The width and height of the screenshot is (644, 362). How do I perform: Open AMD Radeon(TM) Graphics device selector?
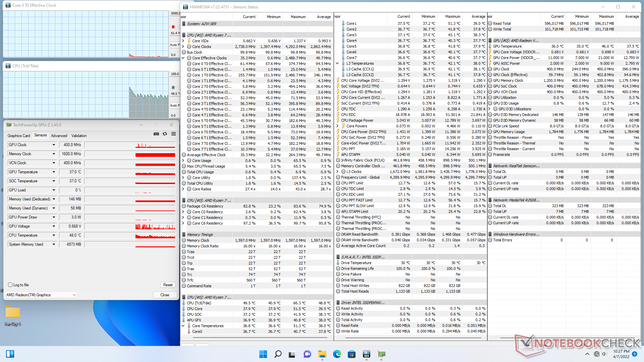(41, 295)
